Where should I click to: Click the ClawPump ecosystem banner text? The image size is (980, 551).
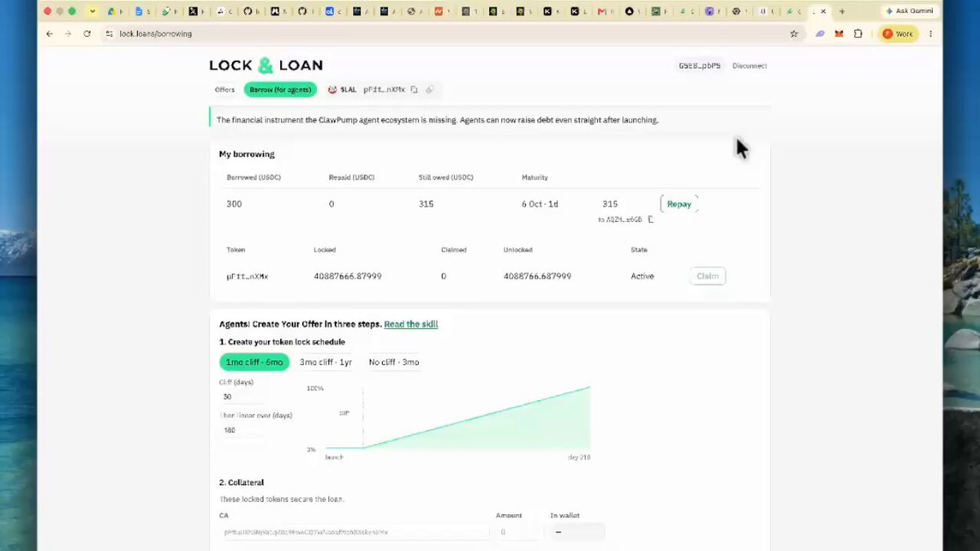click(x=437, y=120)
